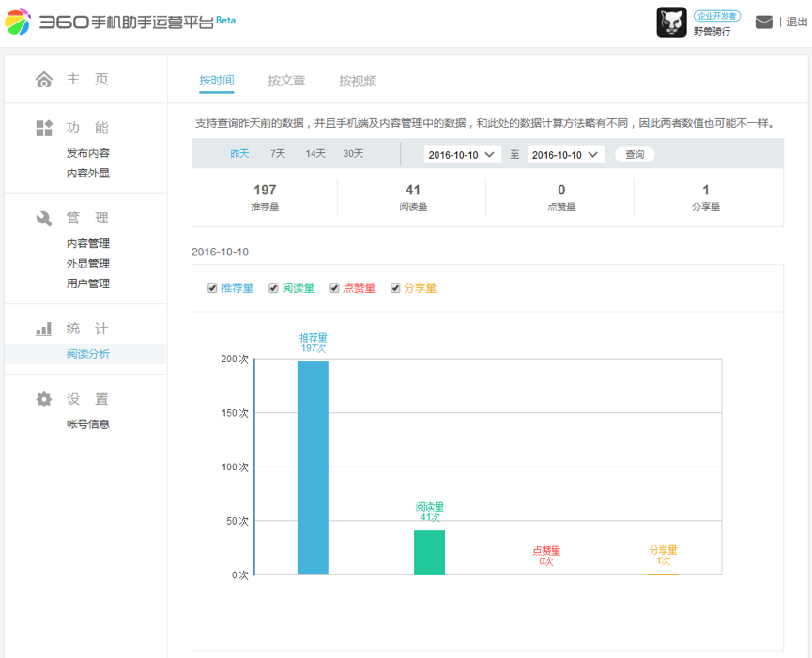
Task: Click the 管理 section heading
Action: coord(87,218)
